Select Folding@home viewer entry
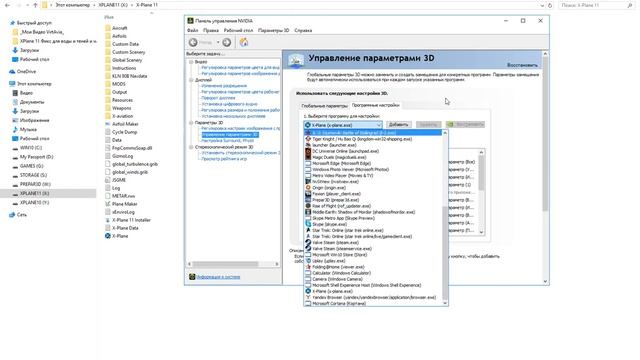Image resolution: width=640 pixels, height=360 pixels. [x=338, y=267]
